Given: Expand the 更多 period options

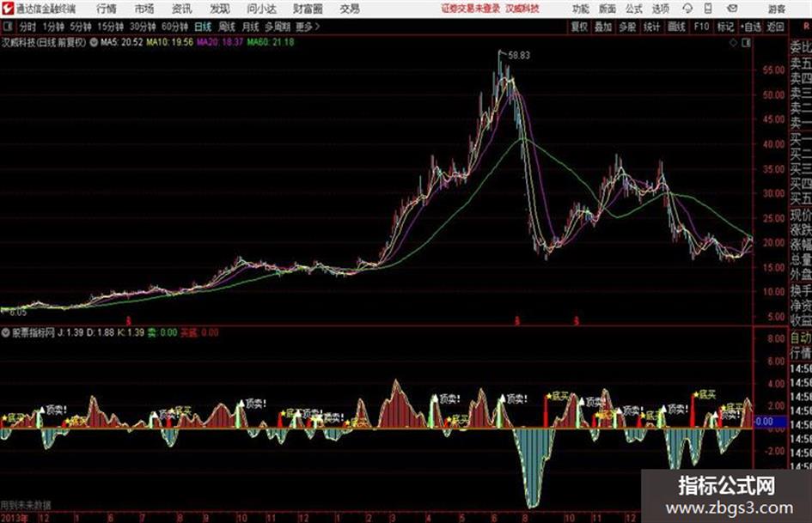Looking at the screenshot, I should tap(308, 27).
